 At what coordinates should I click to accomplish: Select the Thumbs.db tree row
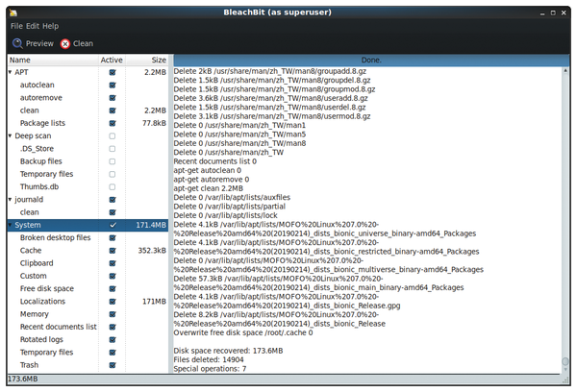click(x=88, y=186)
